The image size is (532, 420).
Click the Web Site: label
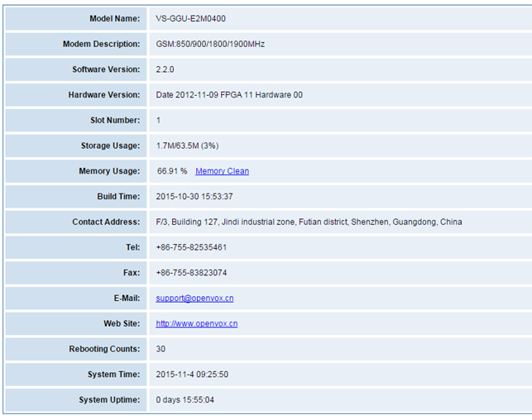pyautogui.click(x=122, y=324)
